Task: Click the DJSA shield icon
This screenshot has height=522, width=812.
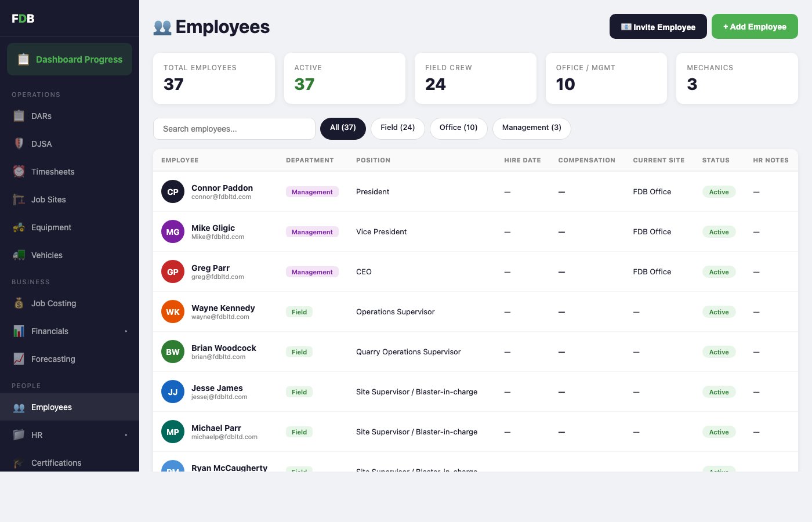Action: coord(19,144)
